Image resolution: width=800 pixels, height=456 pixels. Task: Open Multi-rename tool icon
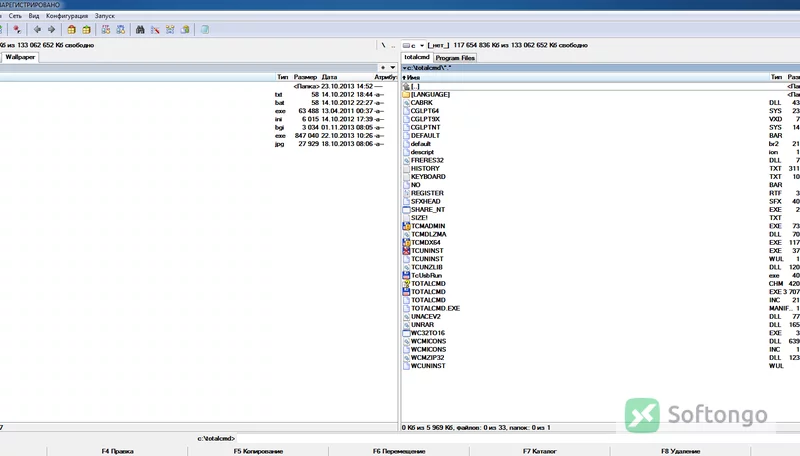coord(155,30)
